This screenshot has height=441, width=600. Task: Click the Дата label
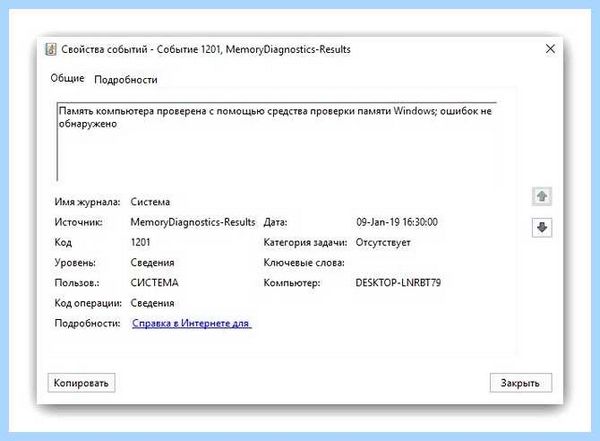click(x=275, y=222)
